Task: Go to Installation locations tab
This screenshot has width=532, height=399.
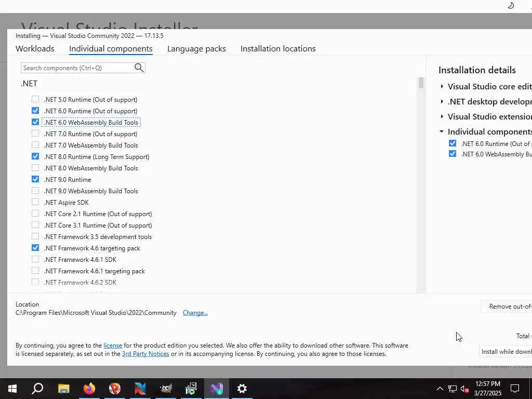Action: pos(278,48)
